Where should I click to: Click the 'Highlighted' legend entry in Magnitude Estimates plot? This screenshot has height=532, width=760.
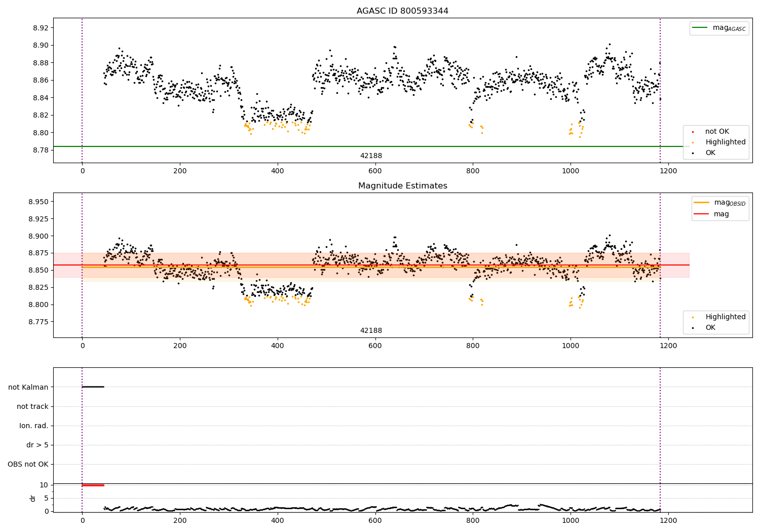pos(725,317)
